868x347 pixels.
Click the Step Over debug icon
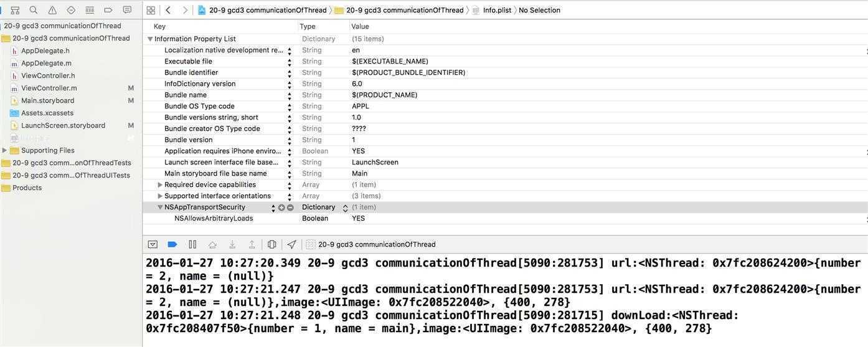[212, 244]
